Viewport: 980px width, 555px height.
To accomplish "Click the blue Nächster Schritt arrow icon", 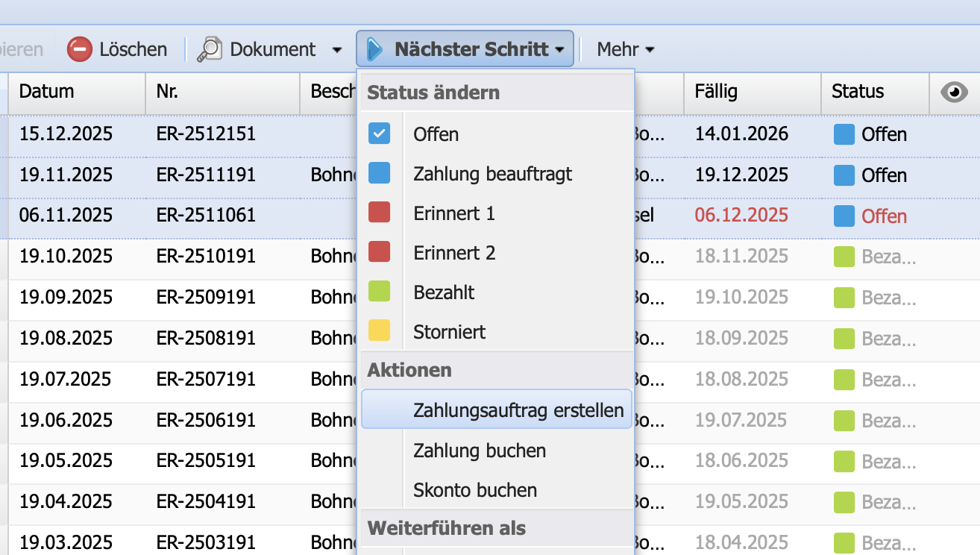I will click(x=375, y=49).
